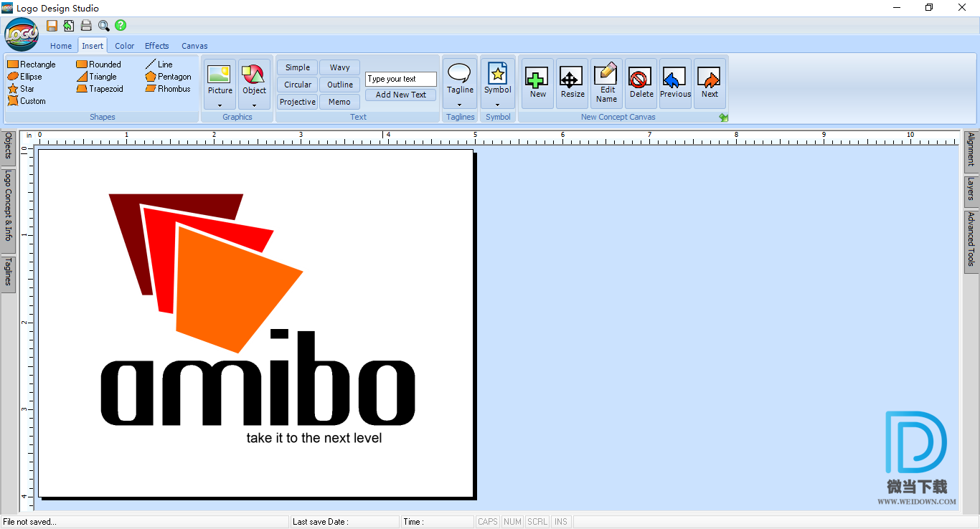Open the Taglines side panel

[8, 275]
